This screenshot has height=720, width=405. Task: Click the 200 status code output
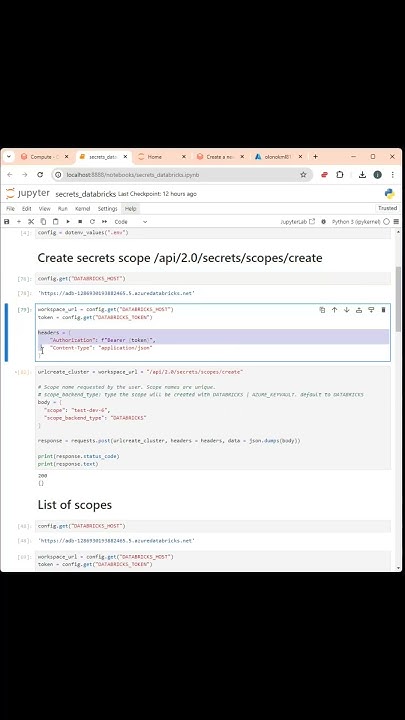click(x=42, y=476)
